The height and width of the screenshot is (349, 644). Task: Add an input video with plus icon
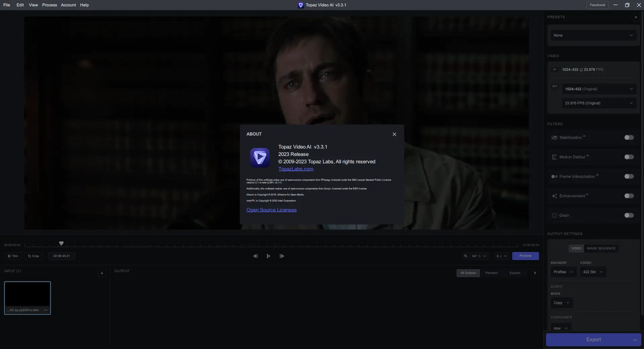pos(102,273)
